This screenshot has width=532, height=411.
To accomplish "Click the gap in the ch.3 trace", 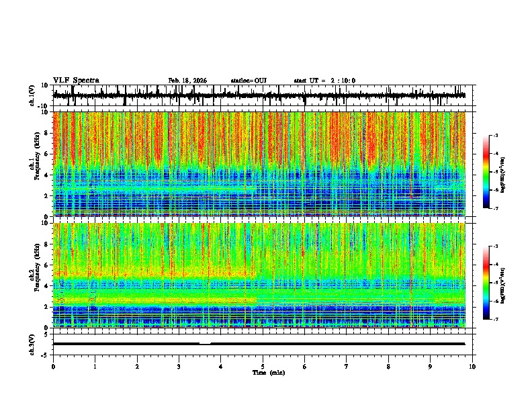I will [205, 343].
